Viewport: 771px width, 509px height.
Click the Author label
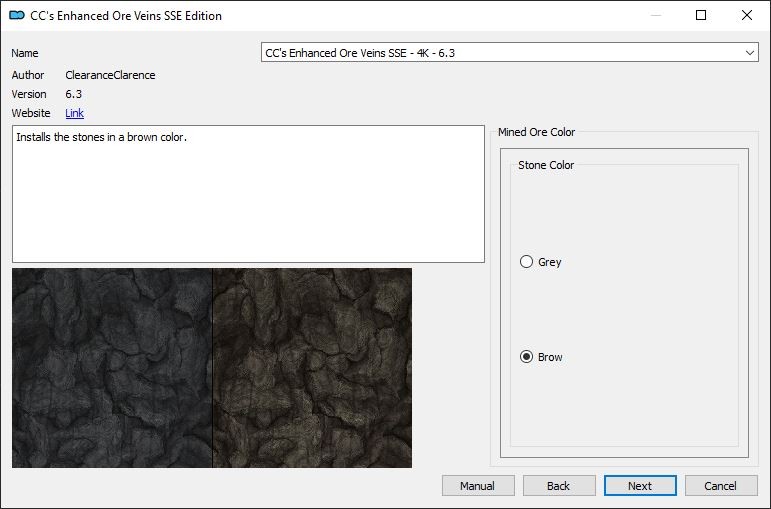(x=28, y=75)
